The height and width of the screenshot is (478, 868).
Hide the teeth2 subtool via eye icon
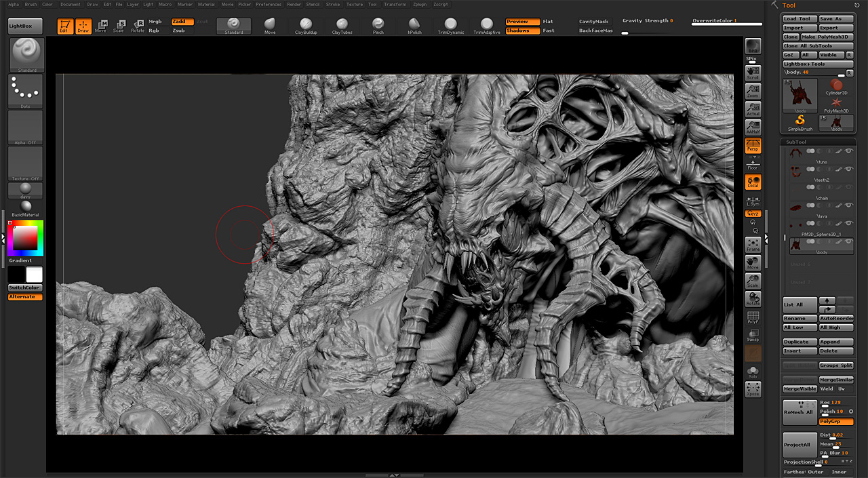(848, 168)
